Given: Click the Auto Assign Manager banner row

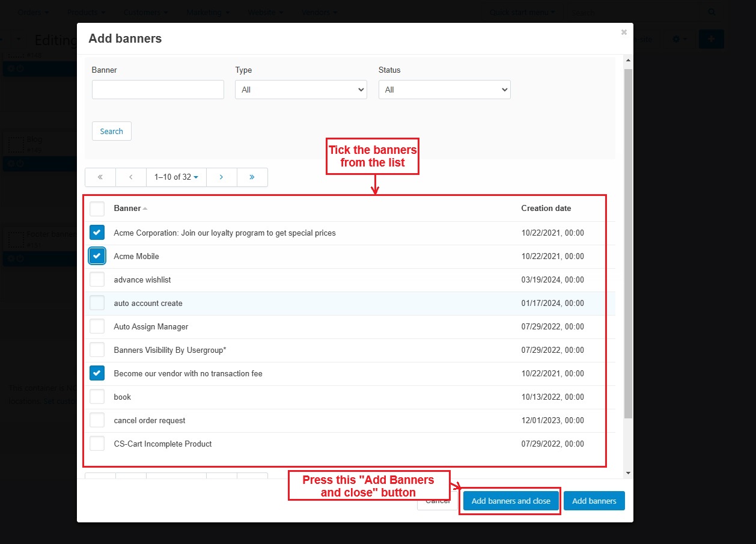Looking at the screenshot, I should (151, 327).
